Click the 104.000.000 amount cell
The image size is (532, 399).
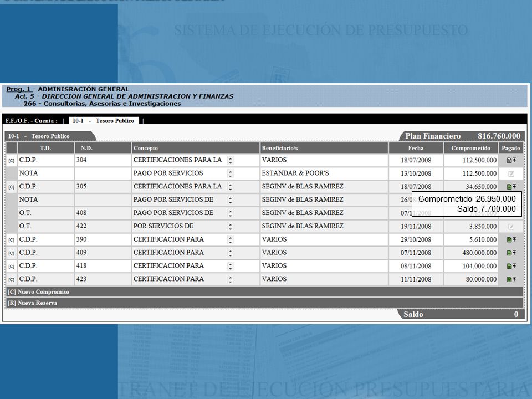click(470, 266)
